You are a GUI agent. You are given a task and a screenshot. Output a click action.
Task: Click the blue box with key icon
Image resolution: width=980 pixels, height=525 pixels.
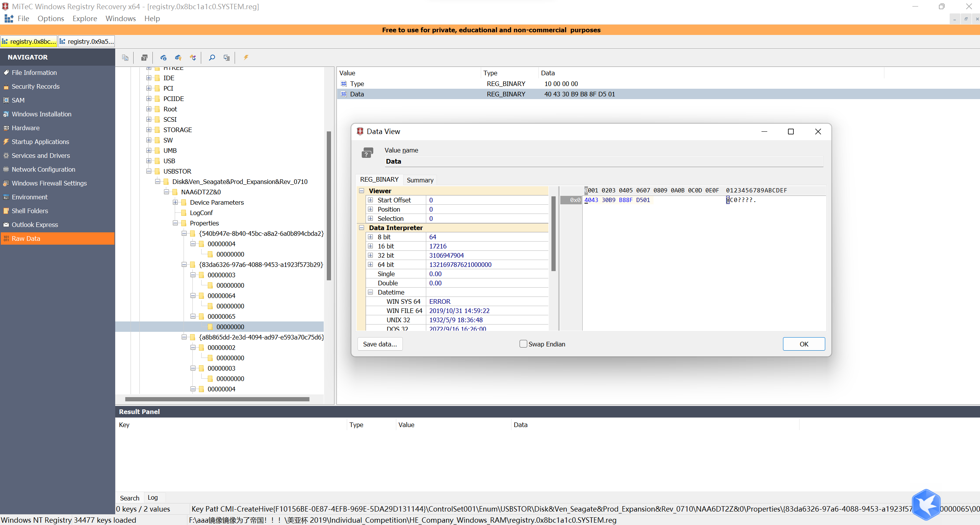pos(178,58)
